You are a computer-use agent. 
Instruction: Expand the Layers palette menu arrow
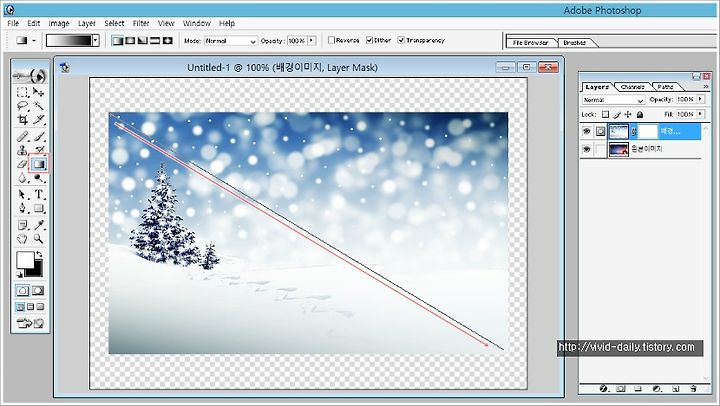tap(706, 86)
